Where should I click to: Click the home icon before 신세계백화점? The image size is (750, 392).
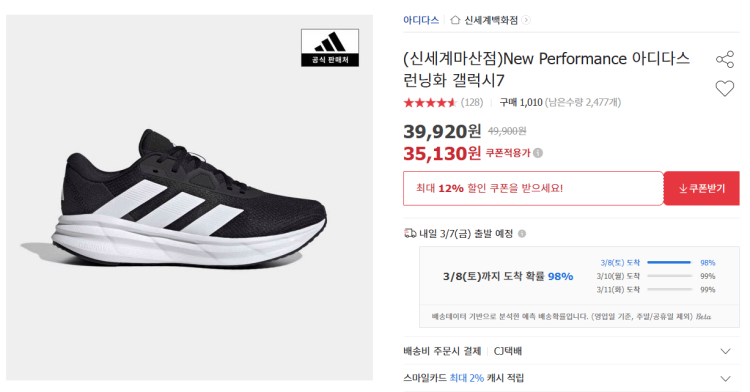(x=455, y=20)
